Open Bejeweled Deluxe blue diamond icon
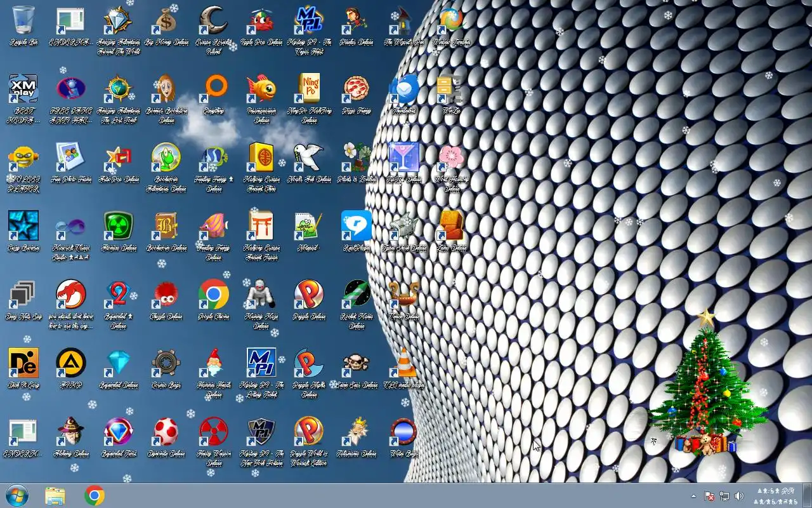This screenshot has width=812, height=508. pos(119,363)
